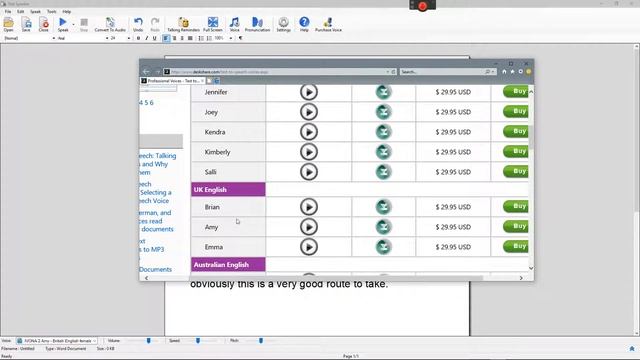Click the browser back arrow button
The image size is (640, 360).
[x=146, y=71]
